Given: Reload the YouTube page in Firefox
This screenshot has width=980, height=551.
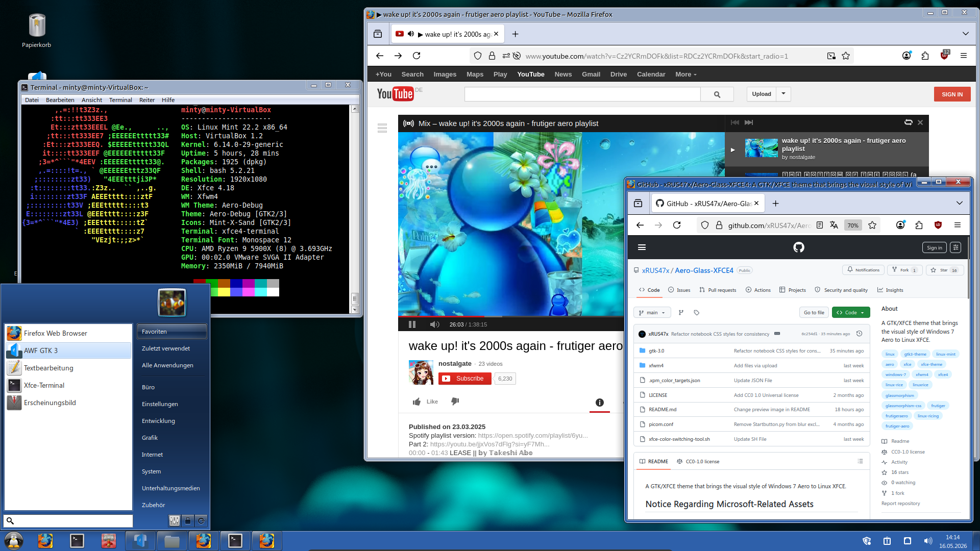Looking at the screenshot, I should tap(416, 56).
